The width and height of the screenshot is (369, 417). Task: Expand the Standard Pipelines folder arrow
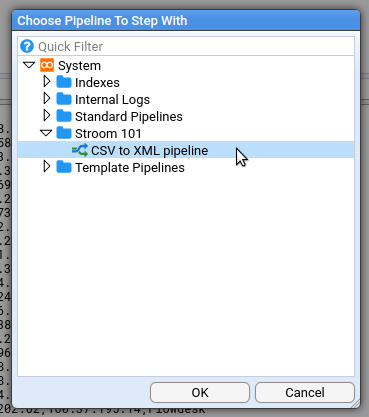pyautogui.click(x=47, y=115)
